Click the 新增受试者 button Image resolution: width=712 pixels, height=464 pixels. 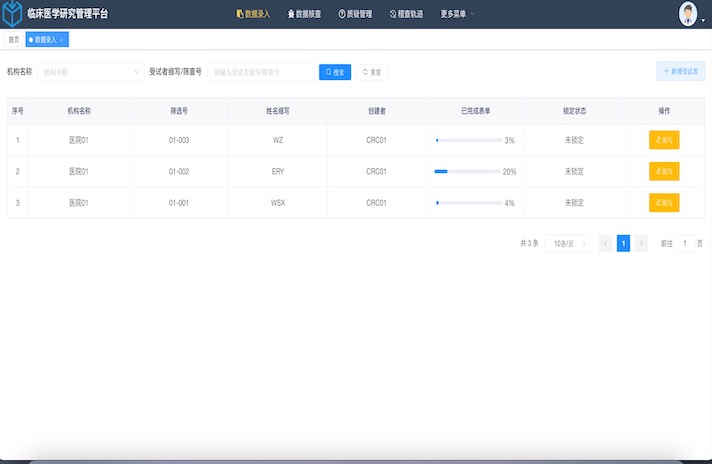click(681, 72)
